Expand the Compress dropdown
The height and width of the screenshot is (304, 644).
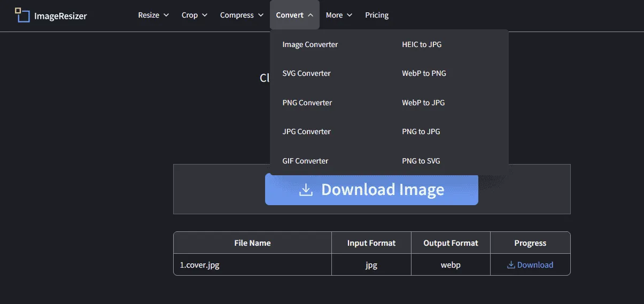[242, 15]
